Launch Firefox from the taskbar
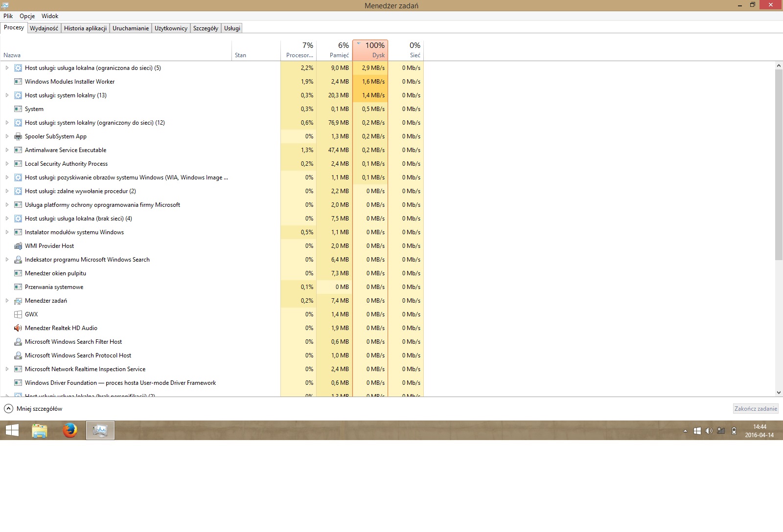The image size is (783, 532). 70,430
